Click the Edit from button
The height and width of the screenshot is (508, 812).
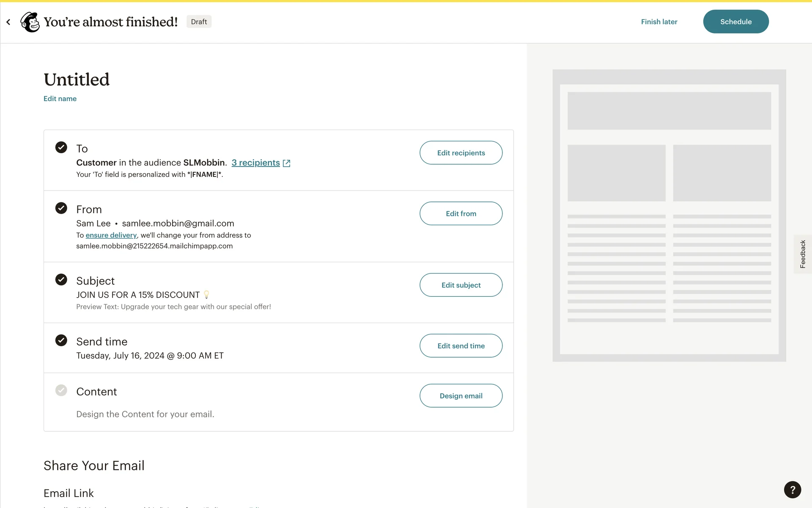[x=461, y=213]
